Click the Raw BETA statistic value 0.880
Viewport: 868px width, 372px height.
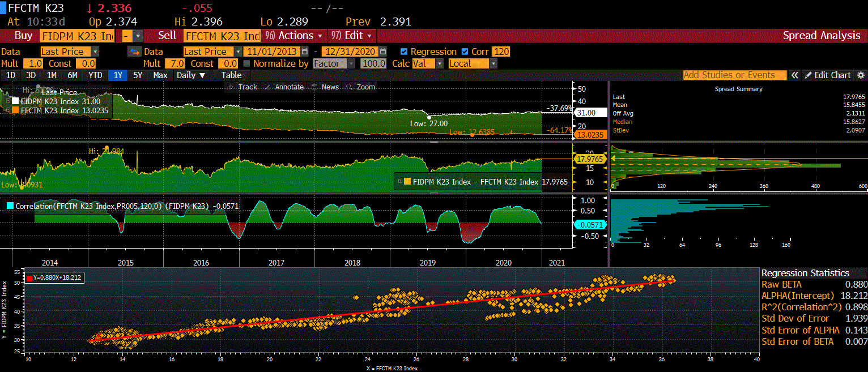856,284
